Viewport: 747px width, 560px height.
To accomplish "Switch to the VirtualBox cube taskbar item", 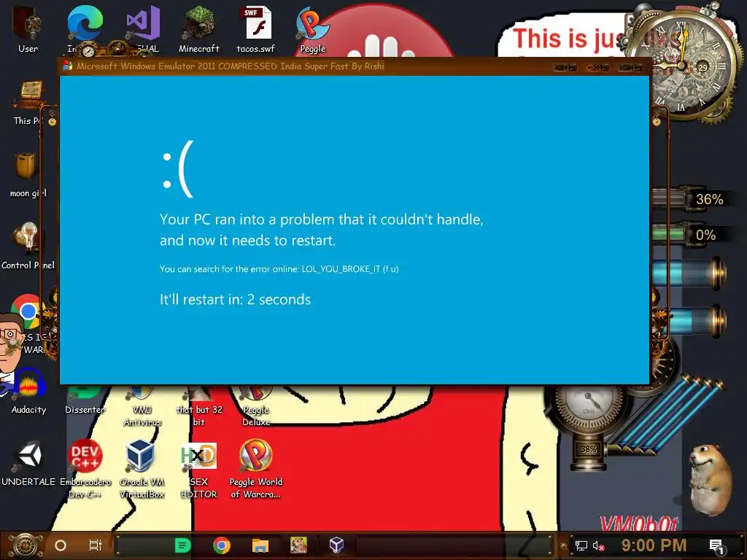I will point(337,545).
